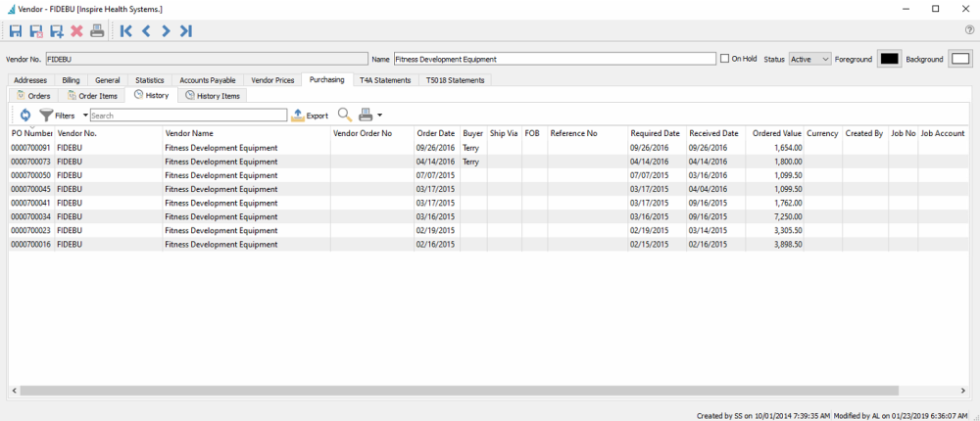Open the T5018 Statements tab

[455, 80]
